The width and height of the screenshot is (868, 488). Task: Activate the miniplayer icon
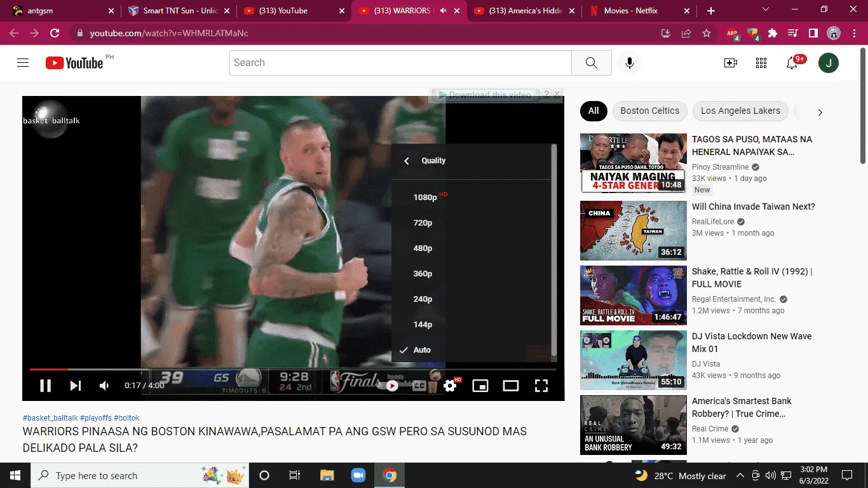480,386
